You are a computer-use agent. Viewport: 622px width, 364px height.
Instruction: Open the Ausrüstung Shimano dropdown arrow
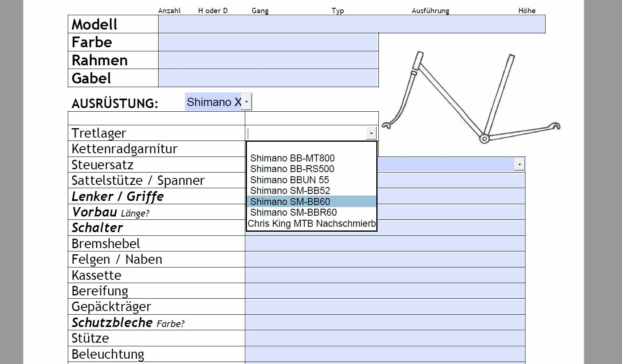coord(246,102)
